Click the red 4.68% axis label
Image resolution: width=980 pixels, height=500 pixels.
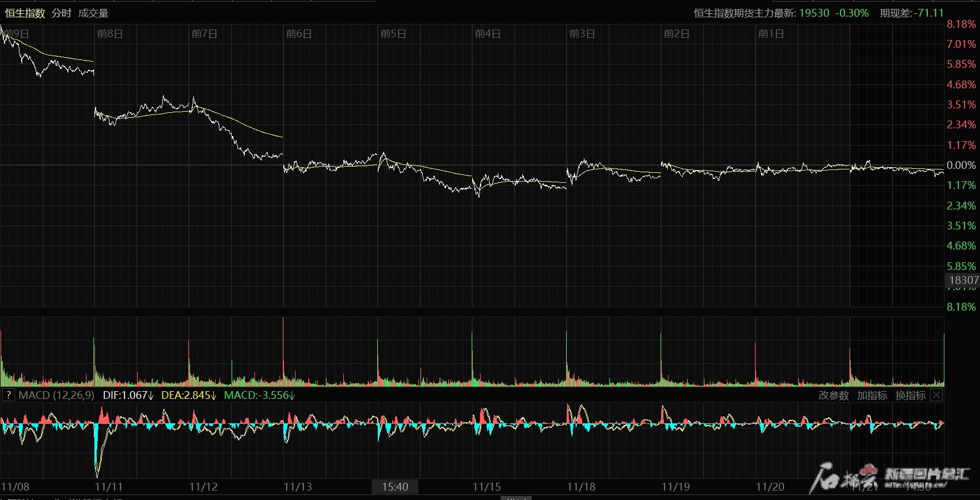pyautogui.click(x=961, y=84)
